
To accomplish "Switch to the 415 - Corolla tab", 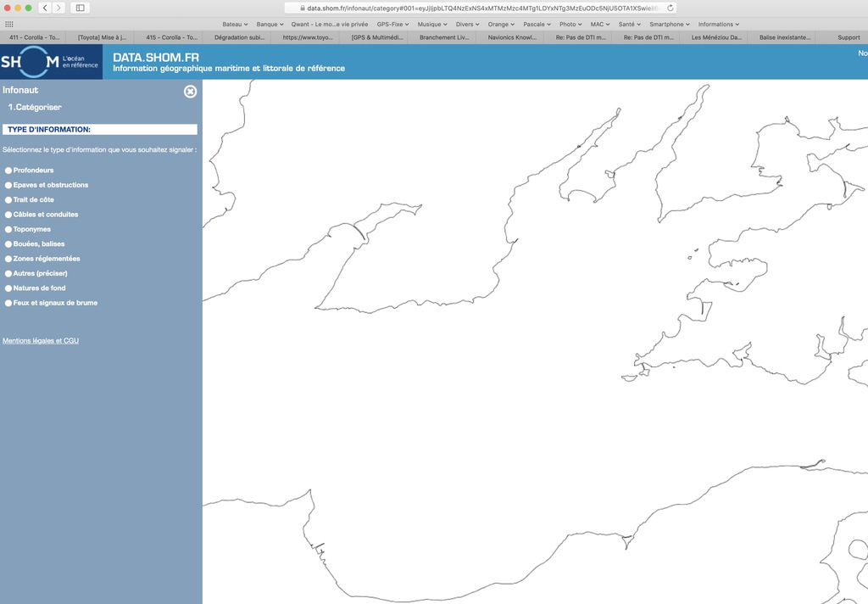I will [171, 37].
